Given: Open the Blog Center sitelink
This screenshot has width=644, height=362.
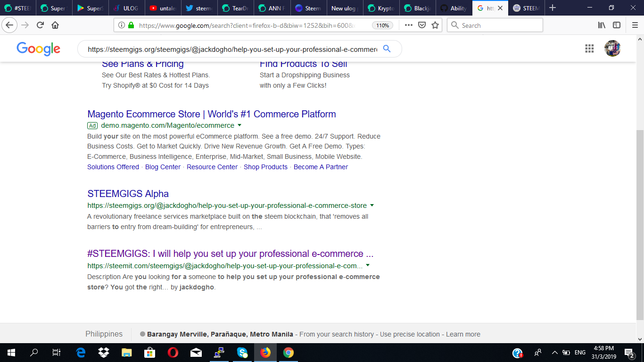Looking at the screenshot, I should coord(163,167).
